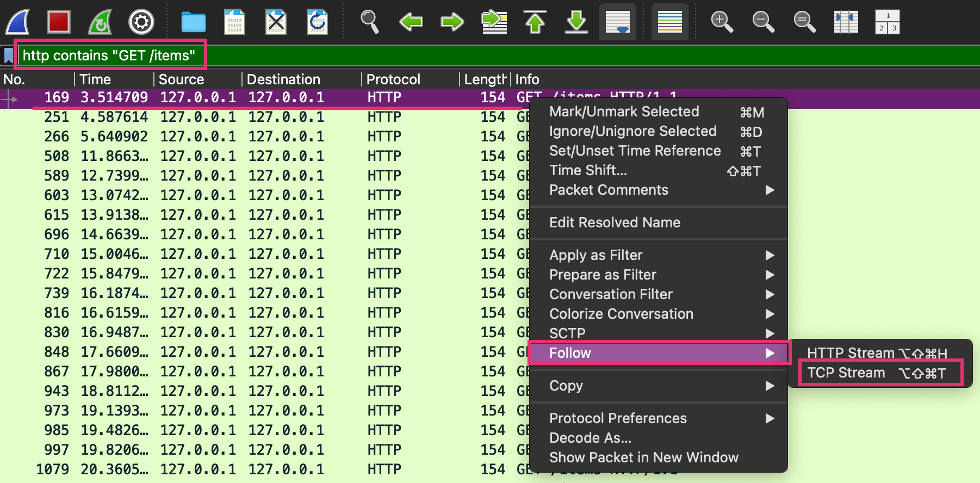Screen dimensions: 980x483
Task: Reset packet text to normal size
Action: pyautogui.click(x=804, y=22)
